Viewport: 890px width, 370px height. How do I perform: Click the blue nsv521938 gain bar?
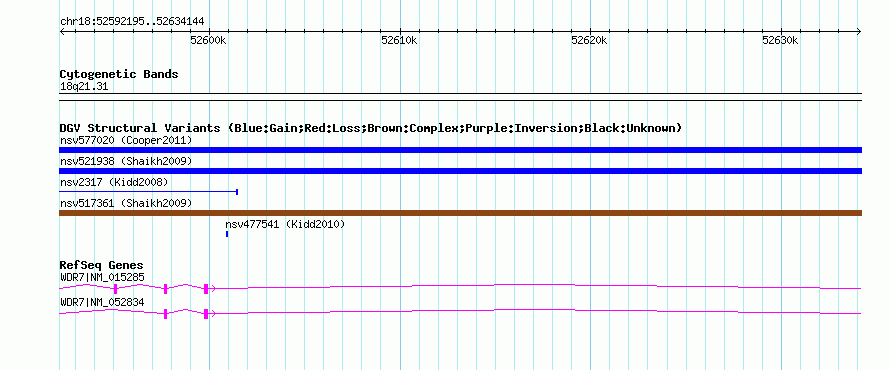460,171
